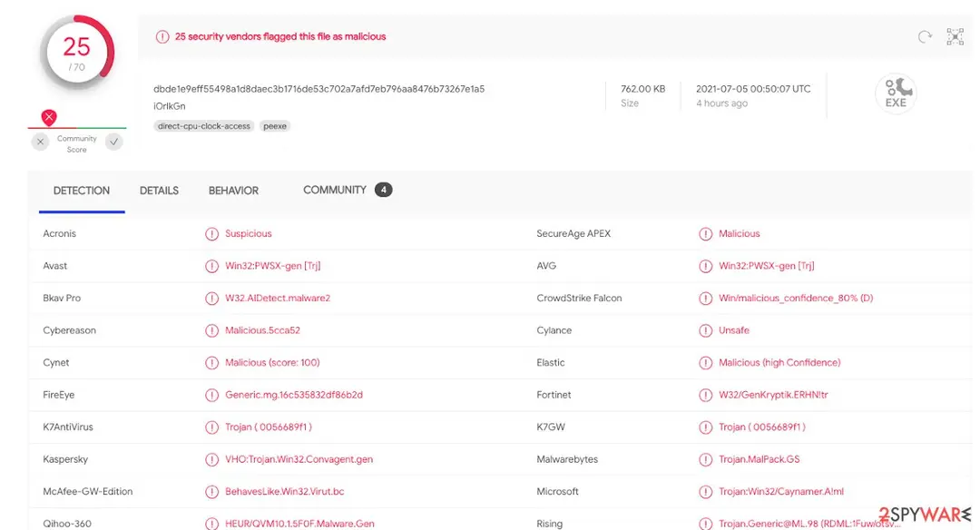Screen dimensions: 980x530
Task: Click Cylance's Unsafe result
Action: [x=734, y=330]
